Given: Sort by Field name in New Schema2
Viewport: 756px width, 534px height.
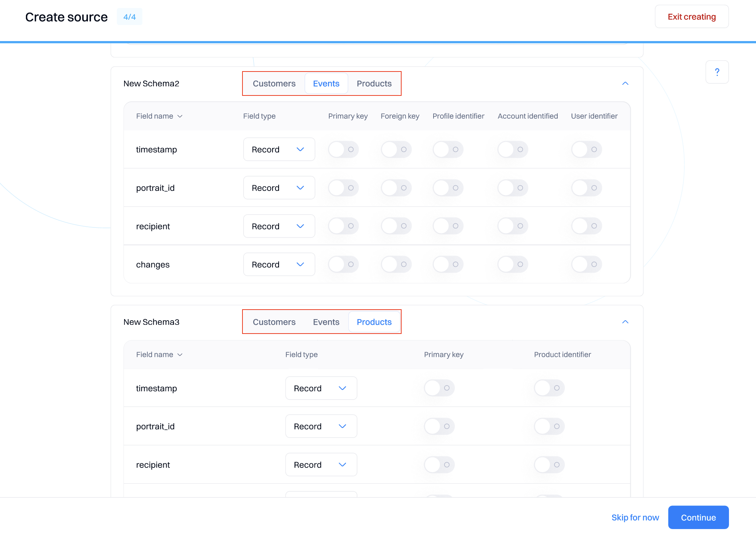Looking at the screenshot, I should [159, 116].
